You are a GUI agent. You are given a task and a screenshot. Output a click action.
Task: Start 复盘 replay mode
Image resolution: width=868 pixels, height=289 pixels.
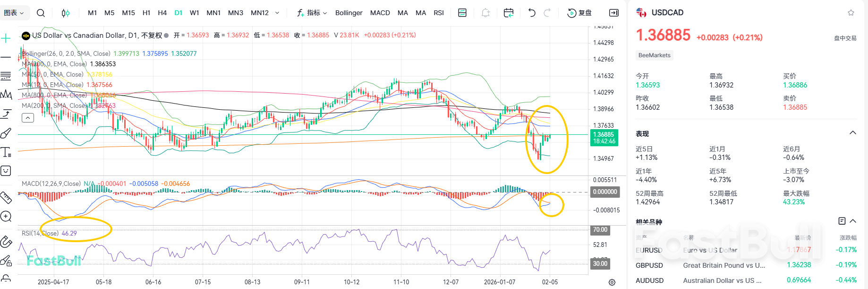click(579, 13)
